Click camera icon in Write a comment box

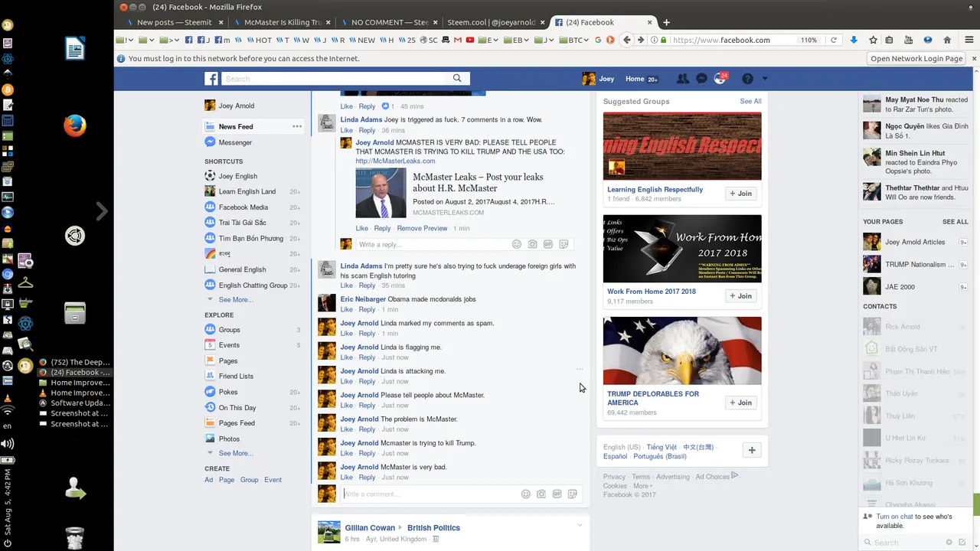pos(541,494)
